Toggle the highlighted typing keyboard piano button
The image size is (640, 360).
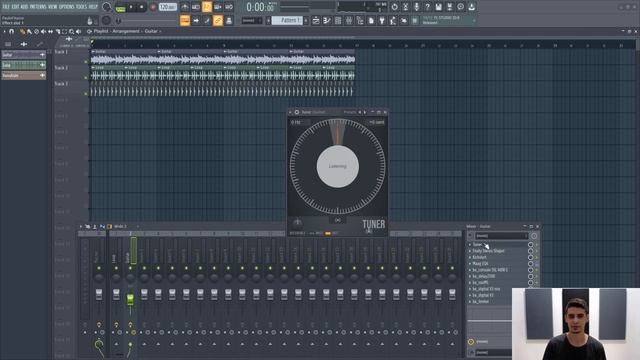pyautogui.click(x=185, y=20)
